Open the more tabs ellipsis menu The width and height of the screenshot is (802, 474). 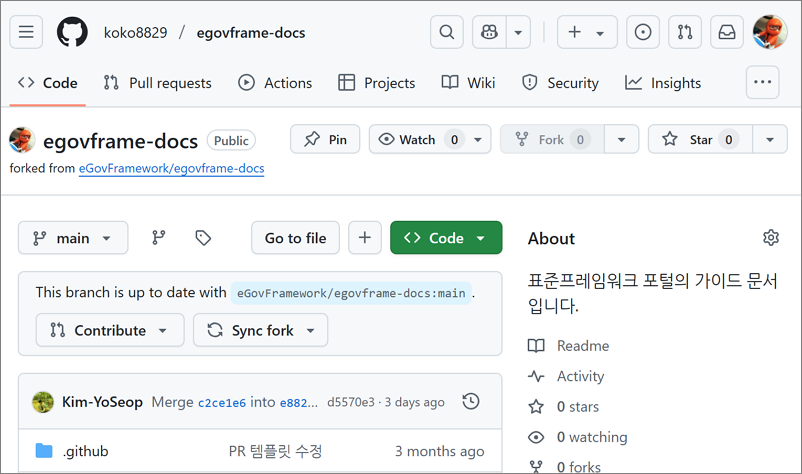[762, 82]
